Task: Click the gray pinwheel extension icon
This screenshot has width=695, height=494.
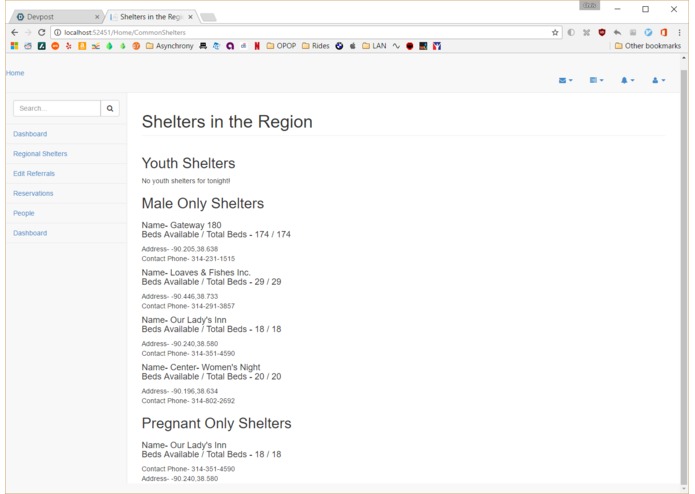Action: click(586, 32)
